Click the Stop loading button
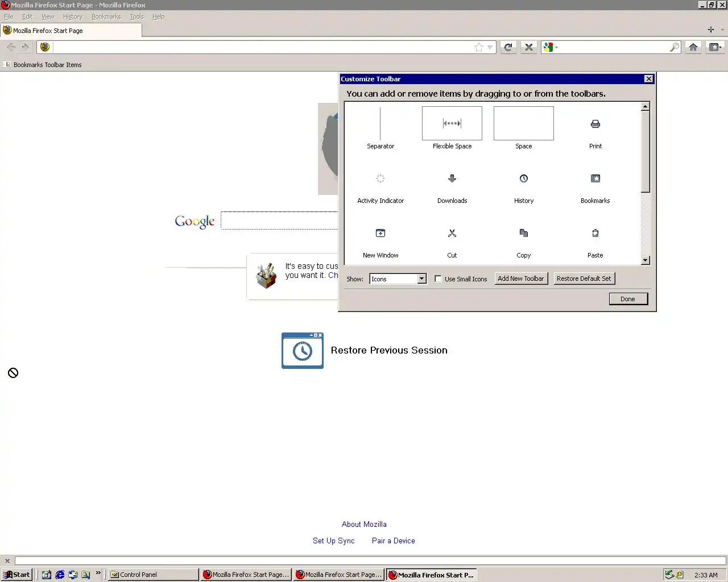This screenshot has height=582, width=728. 529,47
